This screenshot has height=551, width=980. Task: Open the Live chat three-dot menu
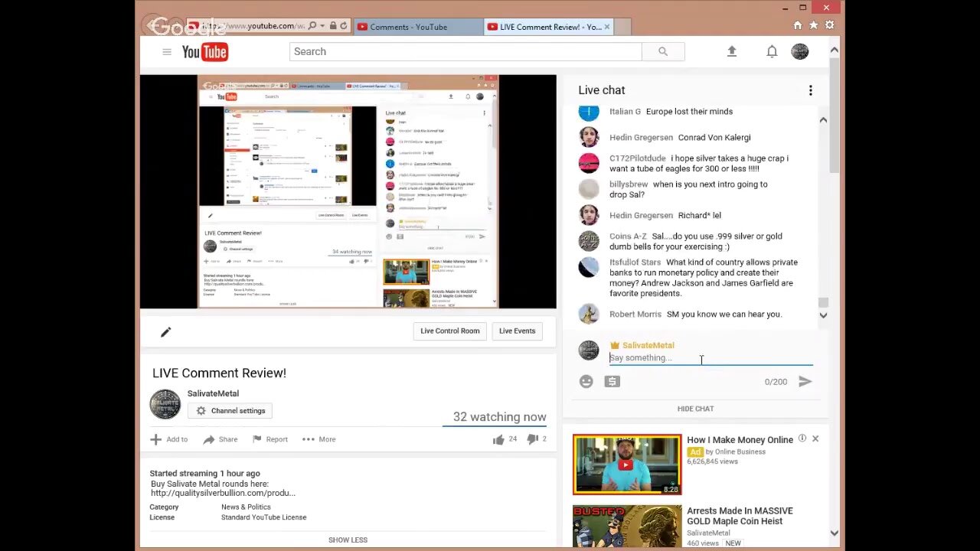(810, 90)
